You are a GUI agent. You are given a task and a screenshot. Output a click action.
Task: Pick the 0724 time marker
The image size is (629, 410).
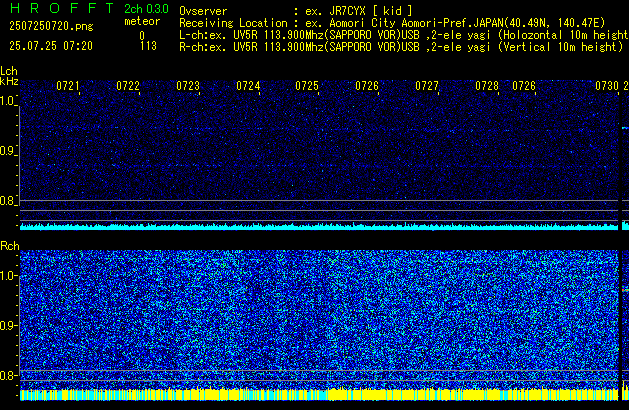(248, 86)
